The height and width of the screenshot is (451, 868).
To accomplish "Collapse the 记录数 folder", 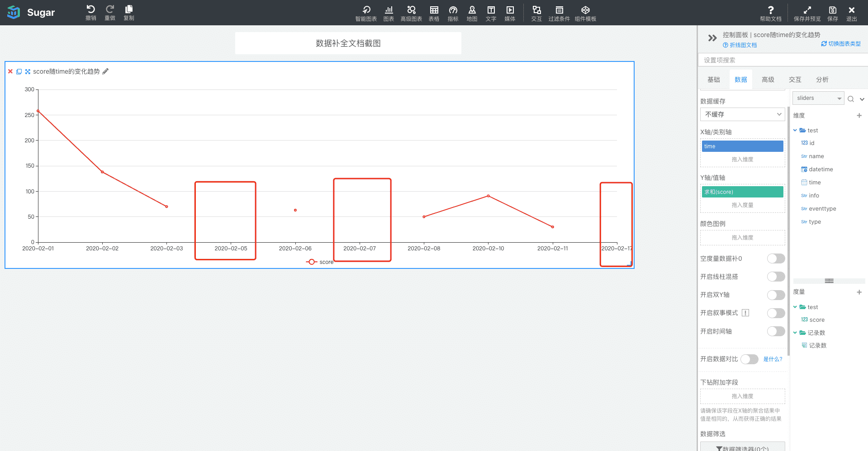I will coord(795,333).
